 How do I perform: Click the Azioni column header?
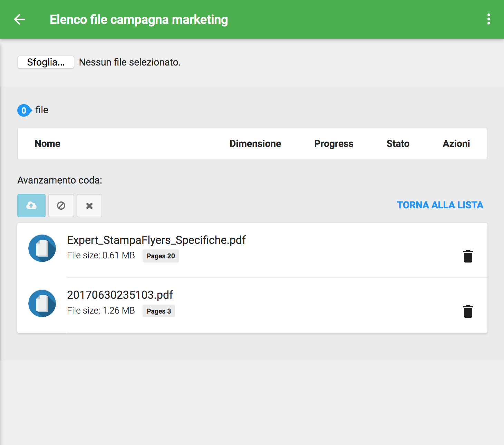tap(456, 144)
